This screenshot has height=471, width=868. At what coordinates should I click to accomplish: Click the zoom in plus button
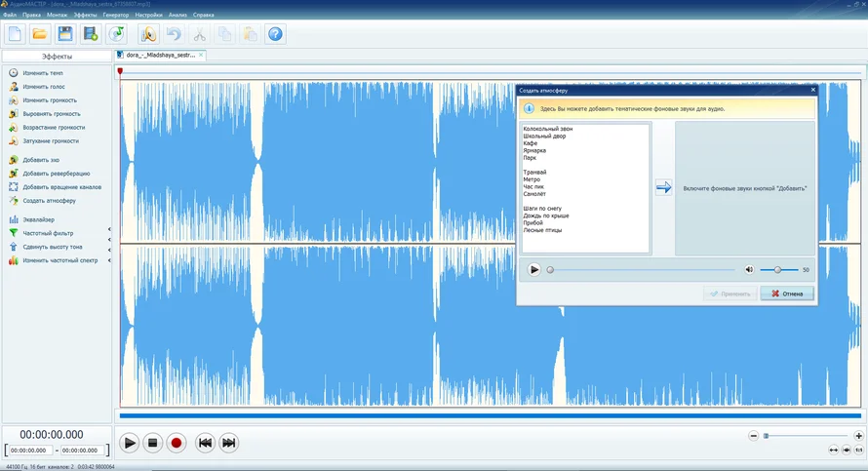pyautogui.click(x=857, y=436)
